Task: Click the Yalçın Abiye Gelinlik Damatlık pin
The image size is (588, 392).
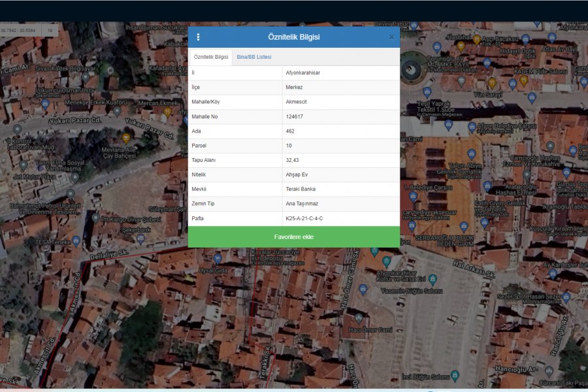Action: (472, 154)
